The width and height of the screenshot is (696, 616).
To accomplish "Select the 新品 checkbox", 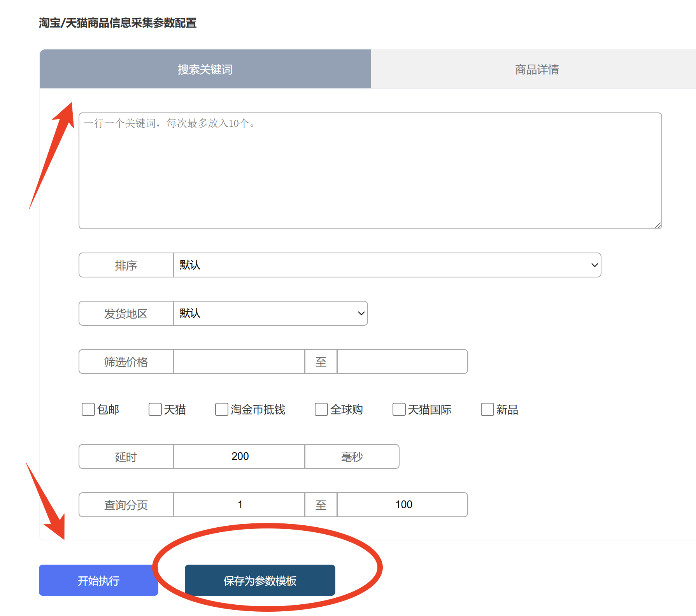I will tap(487, 409).
